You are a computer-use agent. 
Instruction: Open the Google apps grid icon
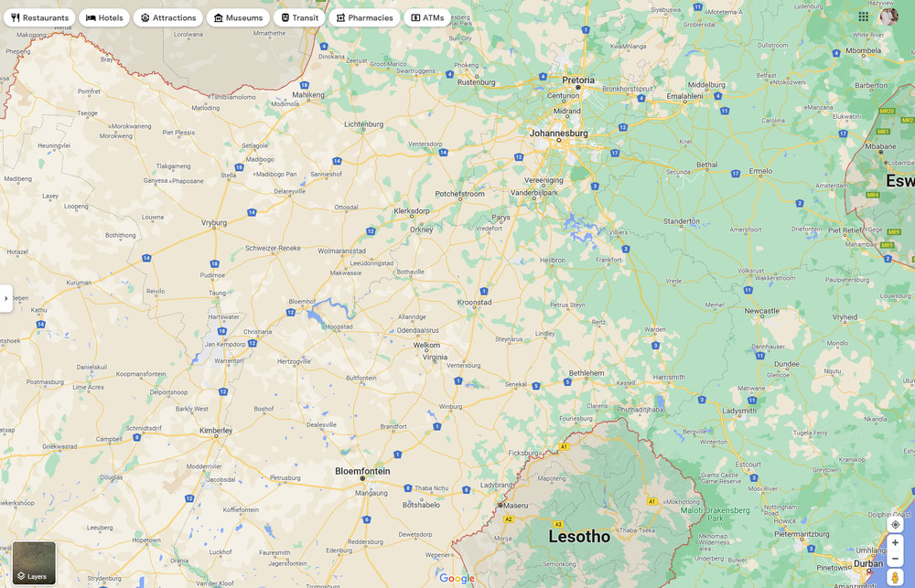pos(864,16)
